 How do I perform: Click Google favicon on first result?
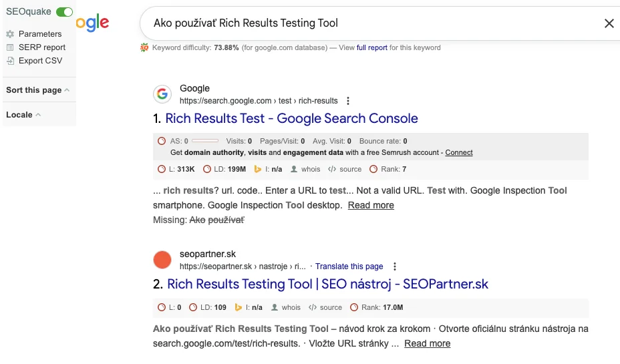[162, 94]
